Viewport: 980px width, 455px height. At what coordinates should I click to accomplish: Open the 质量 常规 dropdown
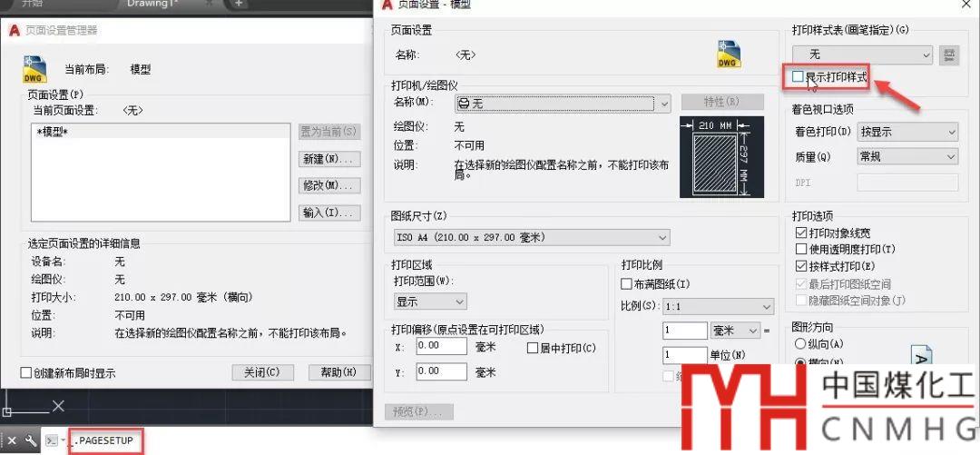(907, 156)
